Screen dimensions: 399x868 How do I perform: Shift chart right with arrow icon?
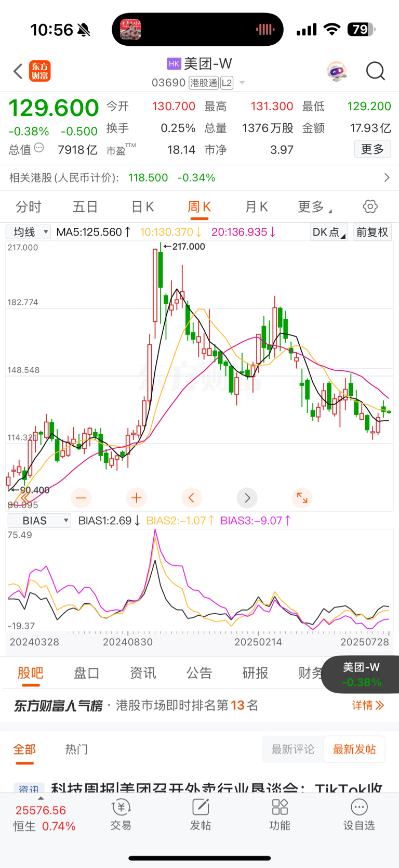pos(247,498)
